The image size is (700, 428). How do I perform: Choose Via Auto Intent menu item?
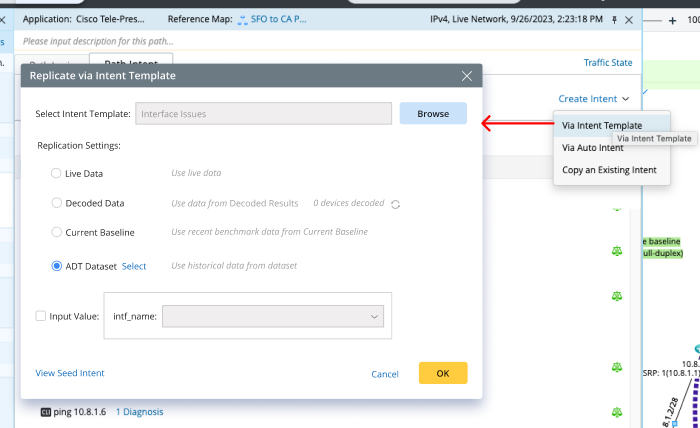tap(593, 147)
